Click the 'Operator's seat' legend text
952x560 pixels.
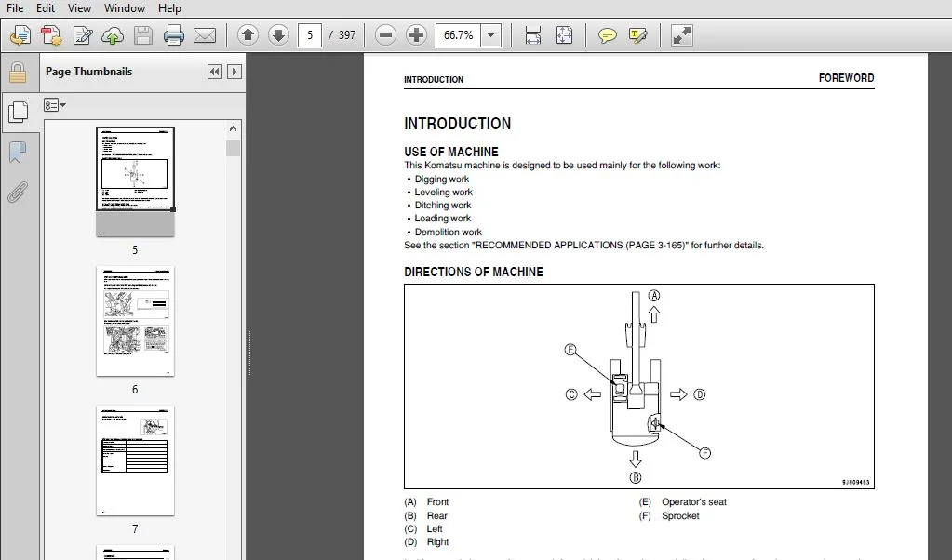(694, 501)
